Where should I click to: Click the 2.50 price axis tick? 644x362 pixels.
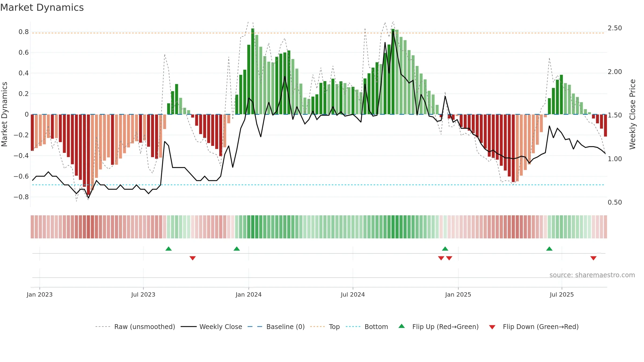pos(615,28)
